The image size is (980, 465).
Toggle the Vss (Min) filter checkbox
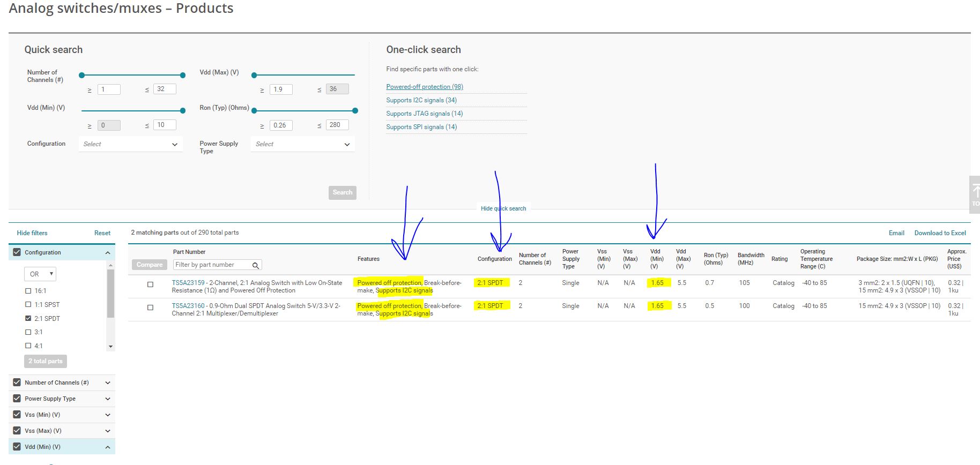click(x=17, y=415)
